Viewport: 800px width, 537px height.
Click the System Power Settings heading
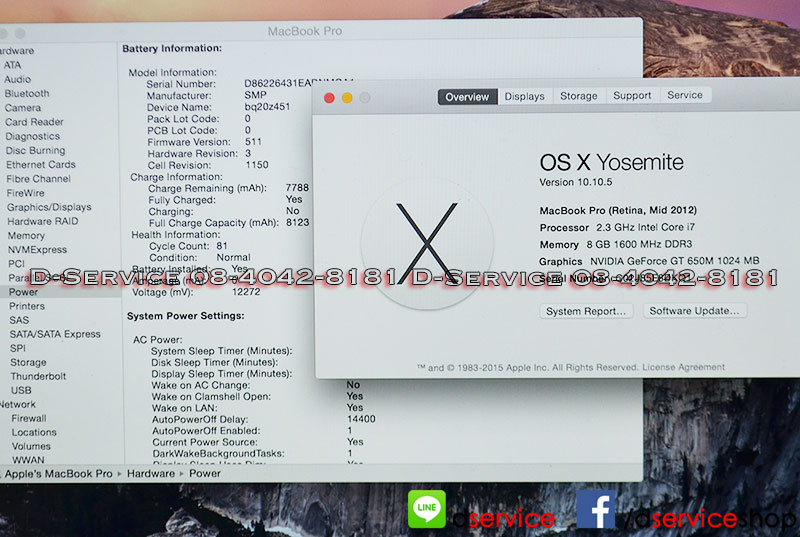coord(186,316)
